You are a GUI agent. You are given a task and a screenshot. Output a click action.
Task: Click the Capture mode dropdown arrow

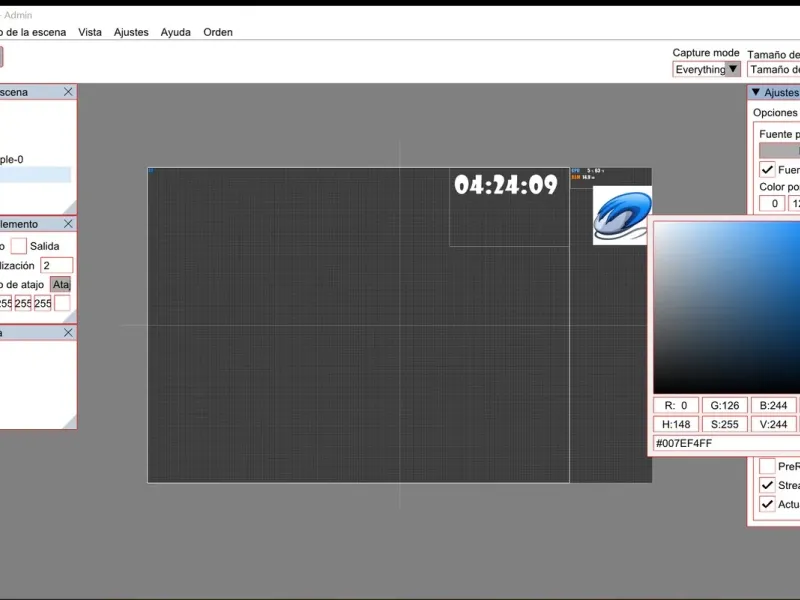click(733, 69)
